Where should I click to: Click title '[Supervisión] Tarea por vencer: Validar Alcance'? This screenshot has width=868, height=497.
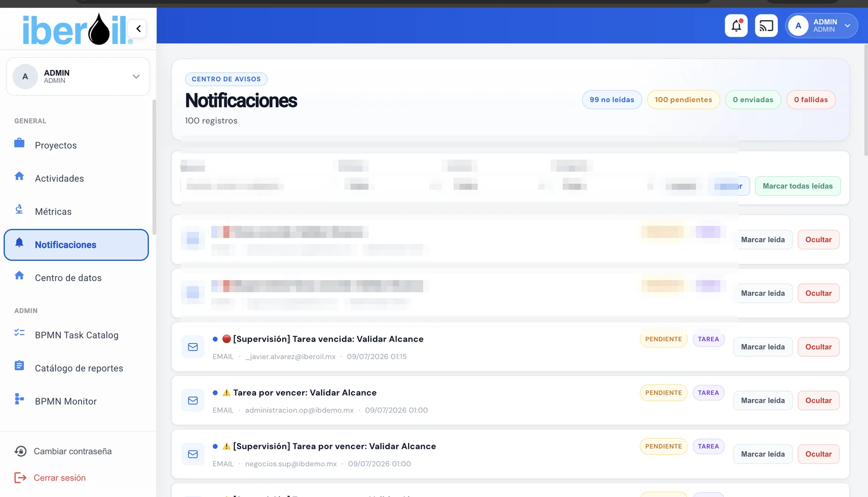point(334,446)
